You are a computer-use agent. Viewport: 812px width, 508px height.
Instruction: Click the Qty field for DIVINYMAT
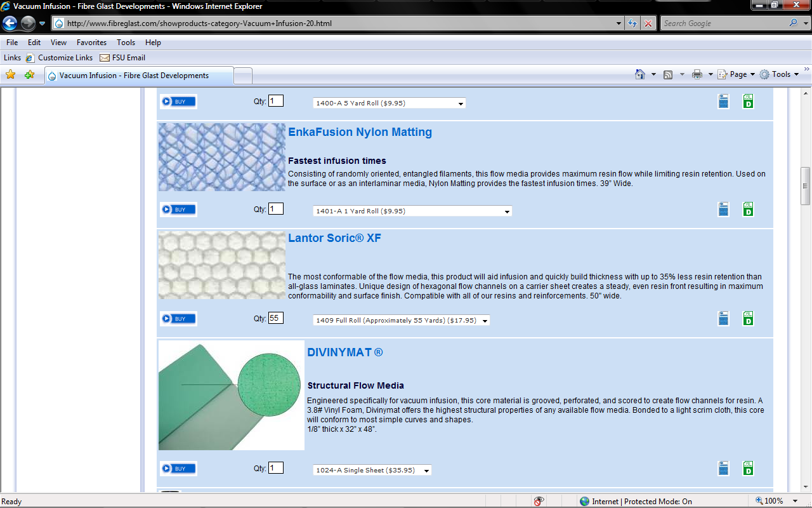pos(276,468)
